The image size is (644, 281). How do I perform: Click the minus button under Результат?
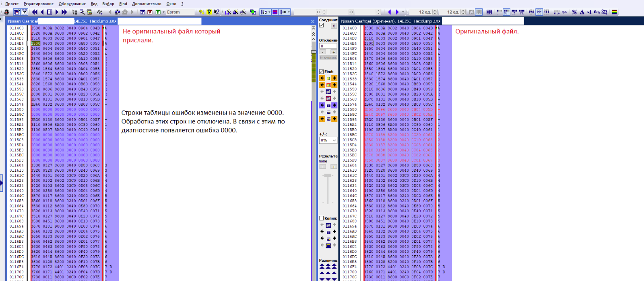click(x=322, y=166)
